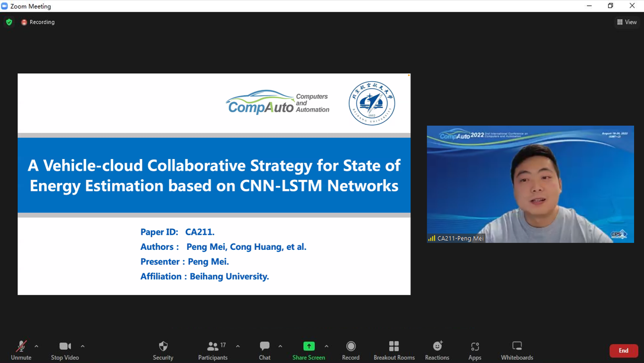Click the participant count number 17

[223, 345]
